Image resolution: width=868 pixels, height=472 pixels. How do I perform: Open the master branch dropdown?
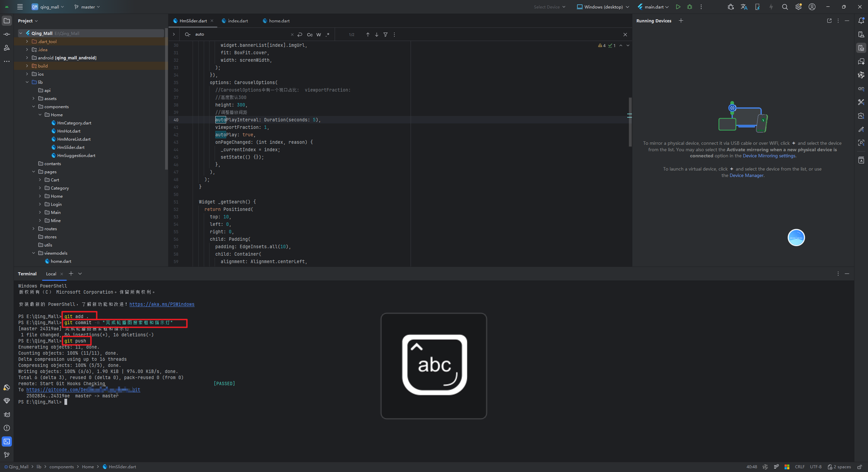click(x=87, y=7)
